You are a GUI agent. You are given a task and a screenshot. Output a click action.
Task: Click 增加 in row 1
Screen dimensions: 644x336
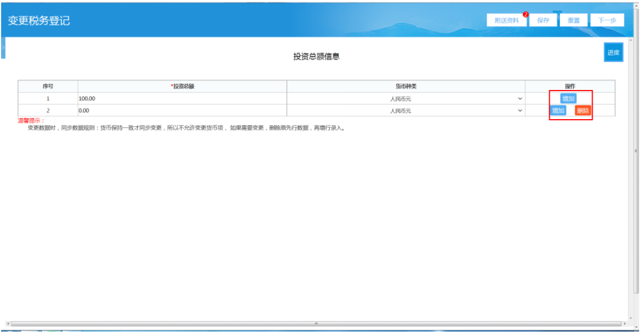click(568, 98)
